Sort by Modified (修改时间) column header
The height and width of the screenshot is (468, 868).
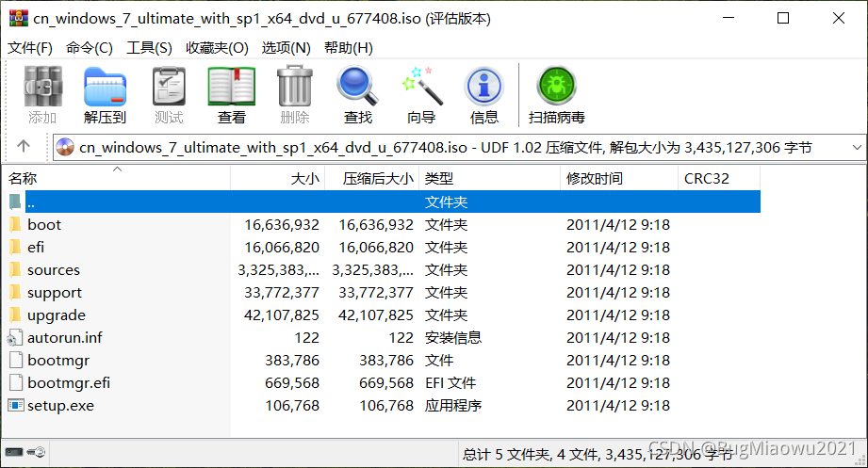[x=619, y=178]
